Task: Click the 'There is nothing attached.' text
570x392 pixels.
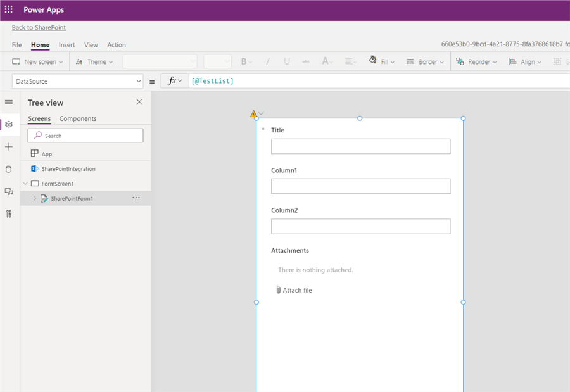Action: click(x=315, y=270)
